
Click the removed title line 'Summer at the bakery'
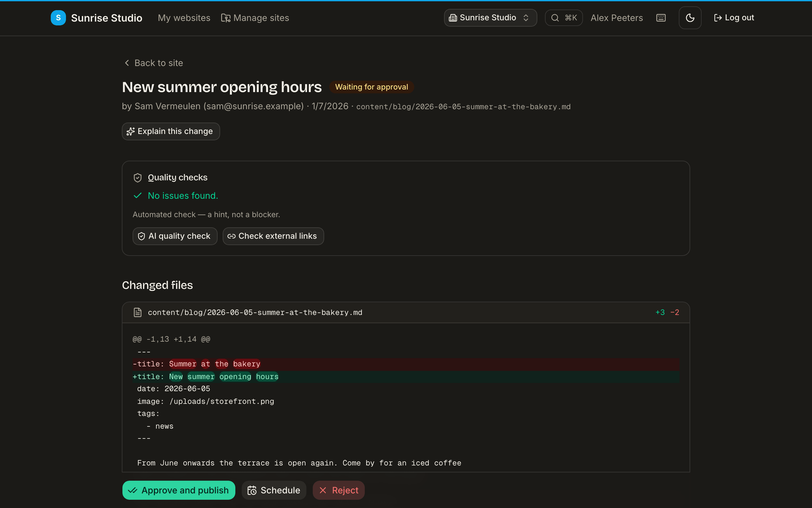pyautogui.click(x=406, y=364)
